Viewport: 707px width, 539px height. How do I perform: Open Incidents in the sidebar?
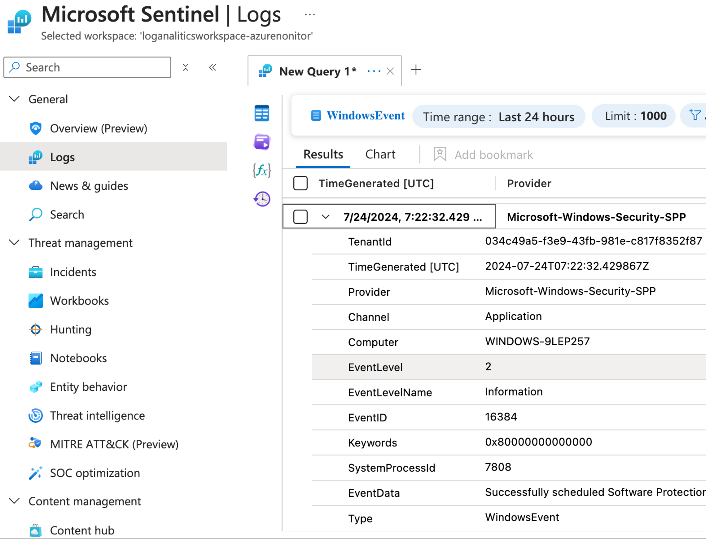(x=73, y=272)
